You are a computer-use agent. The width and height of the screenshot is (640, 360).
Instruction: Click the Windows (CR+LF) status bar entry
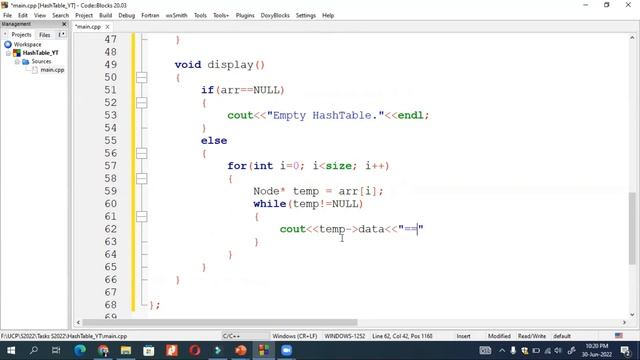point(295,336)
